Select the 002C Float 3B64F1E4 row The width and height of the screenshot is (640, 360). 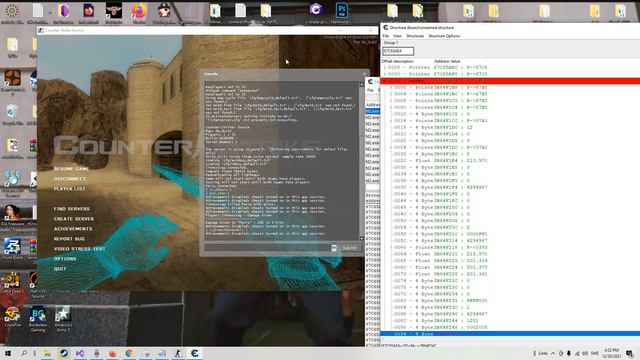440,161
